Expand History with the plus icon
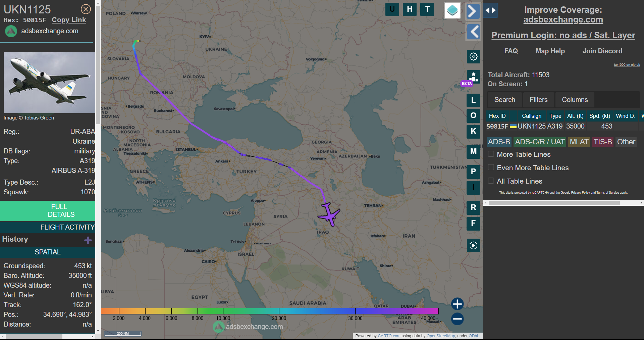 coord(88,240)
